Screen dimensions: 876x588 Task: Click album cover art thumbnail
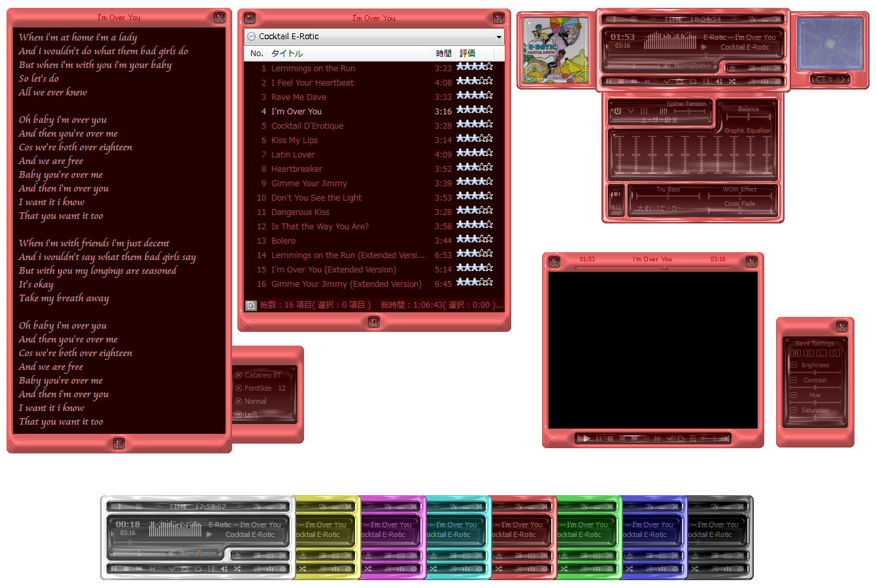(x=556, y=51)
